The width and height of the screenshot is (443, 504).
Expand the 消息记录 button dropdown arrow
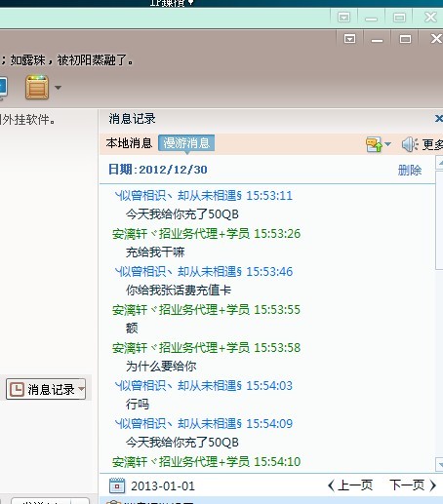82,389
